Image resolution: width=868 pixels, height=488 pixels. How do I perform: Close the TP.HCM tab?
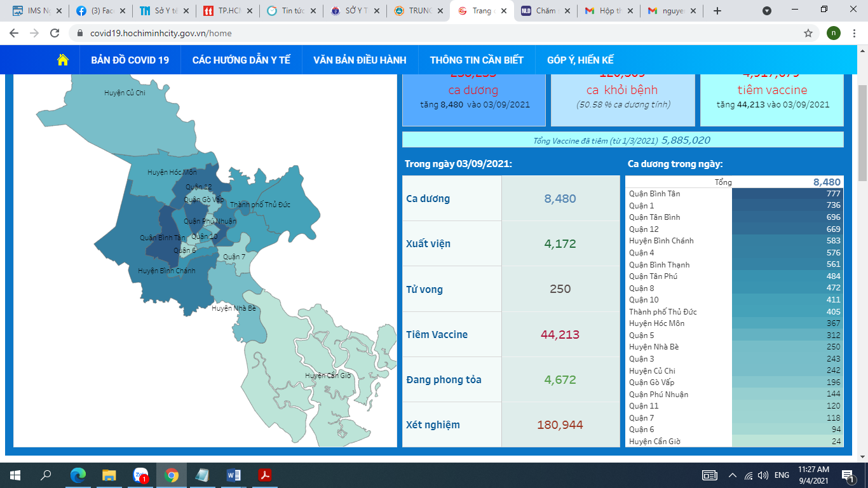(250, 11)
